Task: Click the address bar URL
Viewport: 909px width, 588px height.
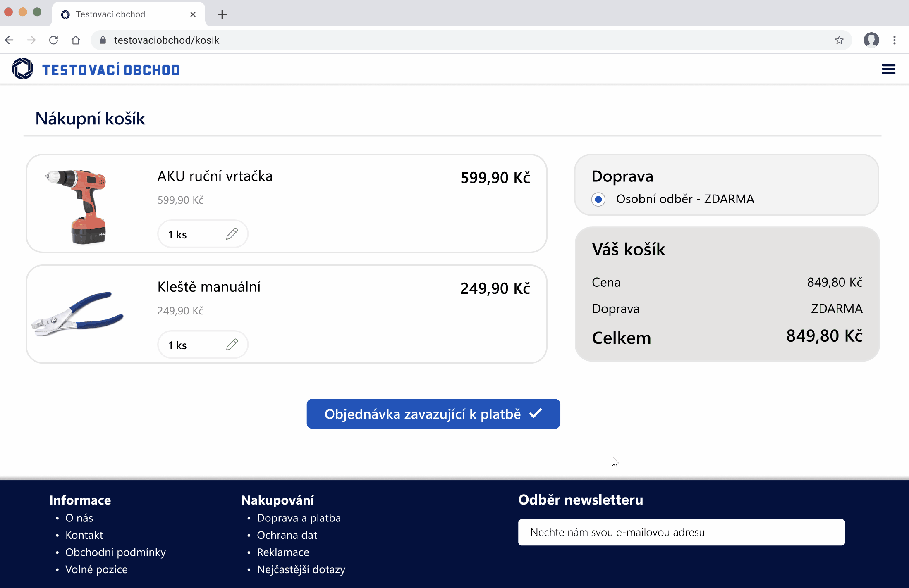Action: point(167,40)
